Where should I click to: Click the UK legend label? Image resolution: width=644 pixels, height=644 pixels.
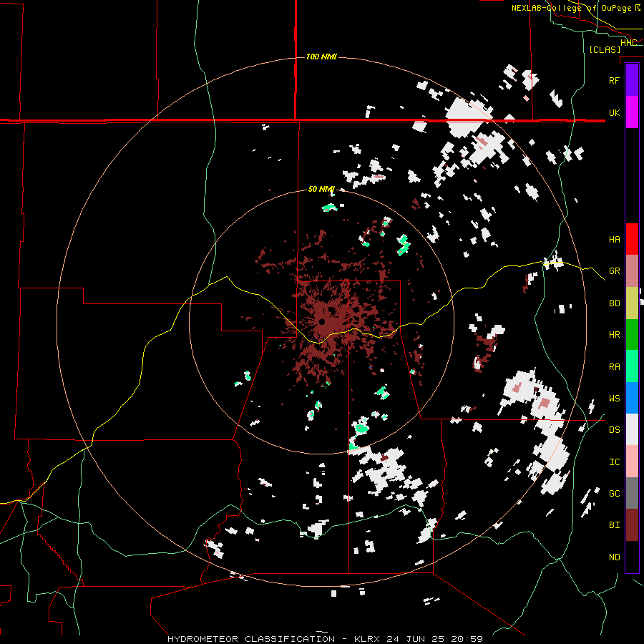point(614,112)
